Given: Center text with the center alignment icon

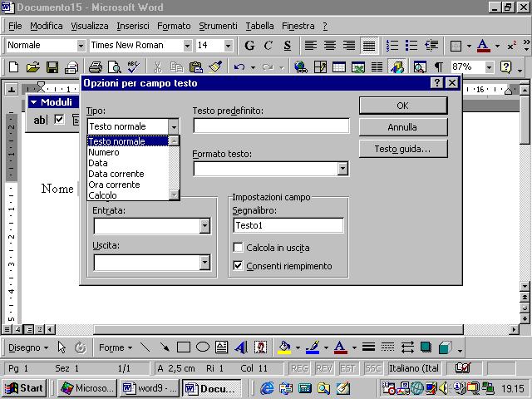Looking at the screenshot, I should click(x=330, y=46).
